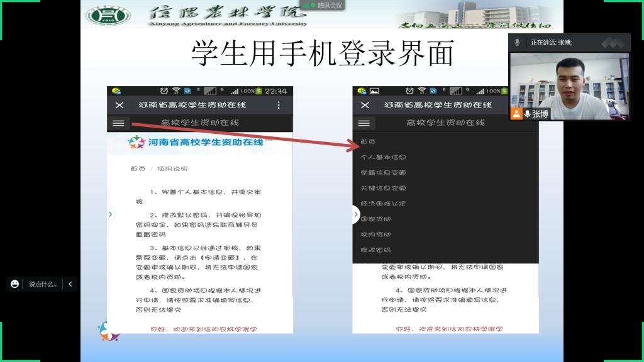Open '学籍信息变更' menu entry
The image size is (644, 362).
click(x=383, y=173)
